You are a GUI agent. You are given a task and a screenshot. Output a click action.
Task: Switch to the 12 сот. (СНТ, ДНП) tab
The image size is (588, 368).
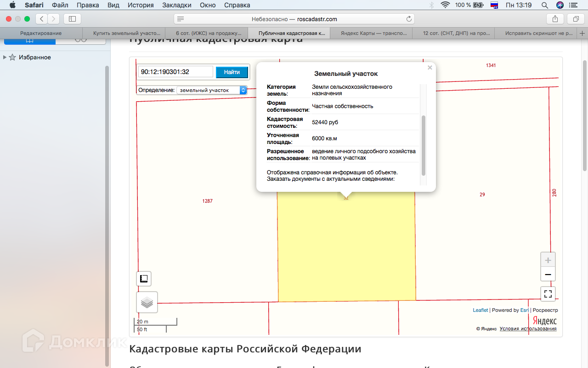point(453,33)
